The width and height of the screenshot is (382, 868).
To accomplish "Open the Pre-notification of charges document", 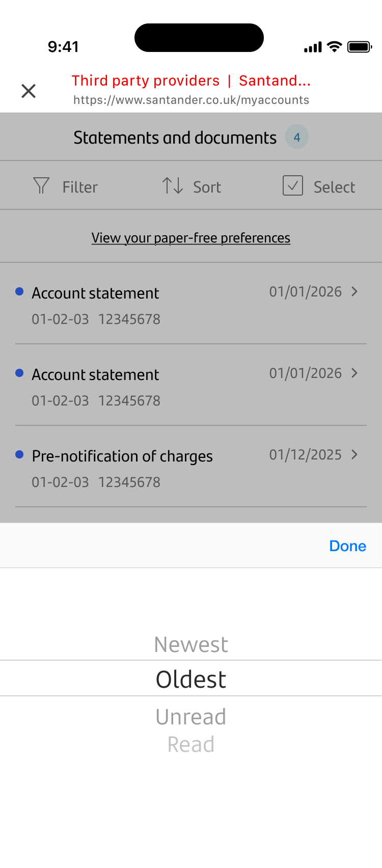I will (x=122, y=456).
